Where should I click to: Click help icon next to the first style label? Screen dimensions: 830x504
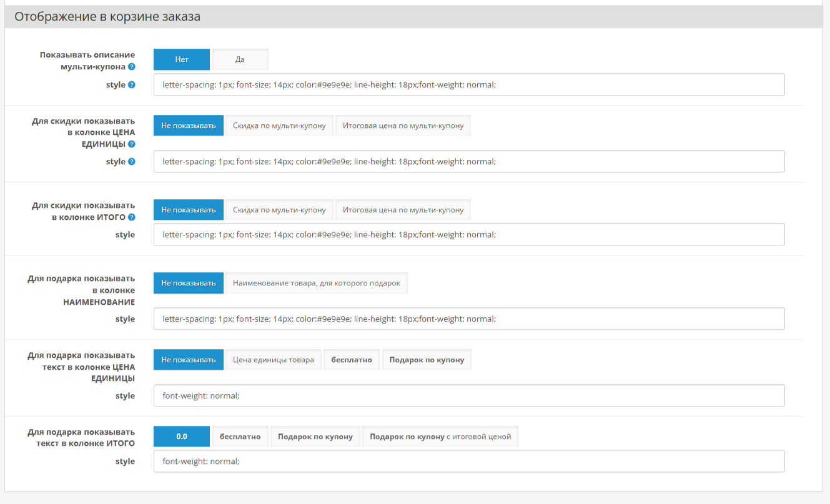tap(132, 85)
